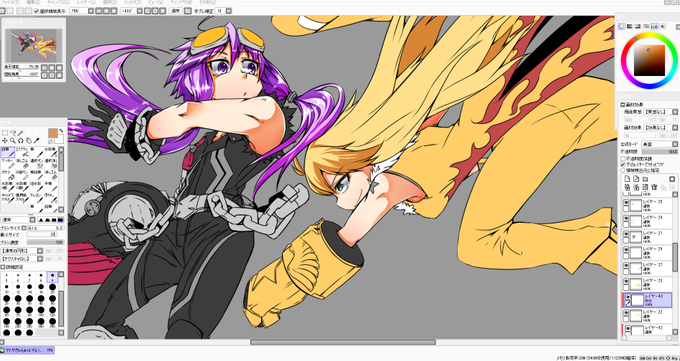The image size is (680, 361).
Task: Show the RGB slider panel icon
Action: (630, 26)
